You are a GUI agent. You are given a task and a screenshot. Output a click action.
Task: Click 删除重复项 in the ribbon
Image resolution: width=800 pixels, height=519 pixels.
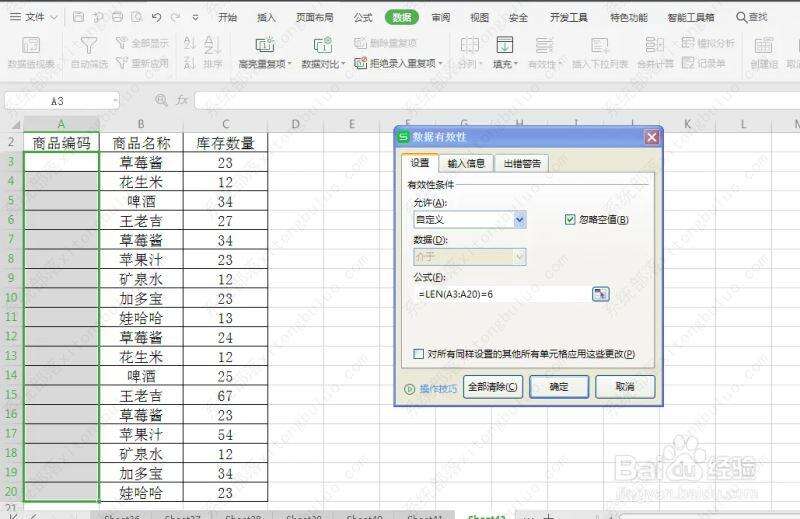pyautogui.click(x=385, y=43)
